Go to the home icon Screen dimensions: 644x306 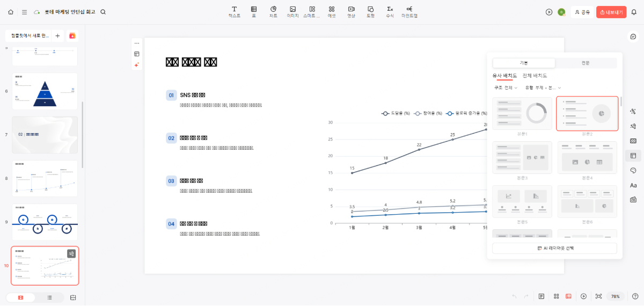pos(11,12)
